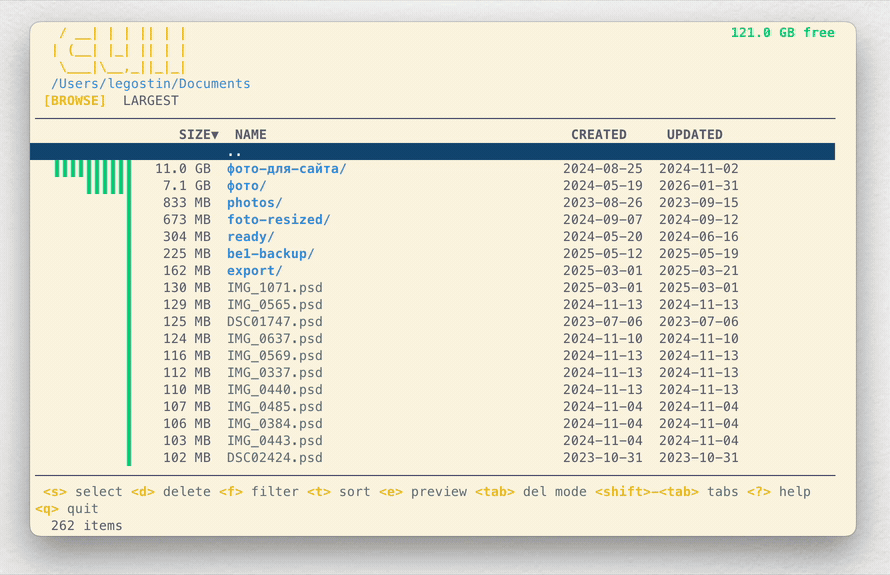The height and width of the screenshot is (575, 890).
Task: Click the <t> sort shortcut hint
Action: pyautogui.click(x=339, y=492)
